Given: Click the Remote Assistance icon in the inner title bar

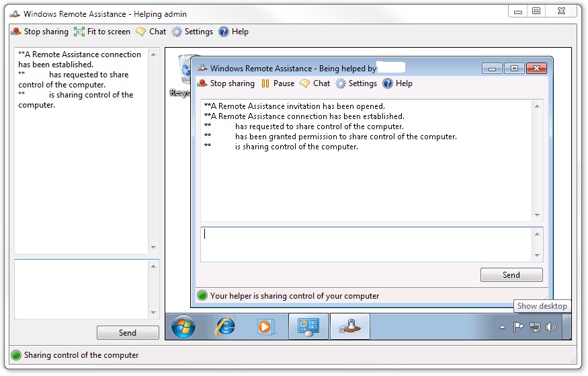Looking at the screenshot, I should point(202,68).
